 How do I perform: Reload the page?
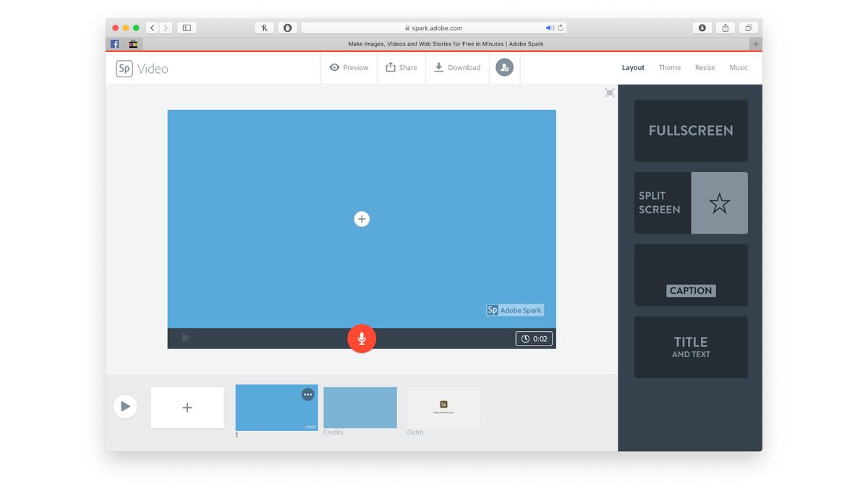[561, 28]
